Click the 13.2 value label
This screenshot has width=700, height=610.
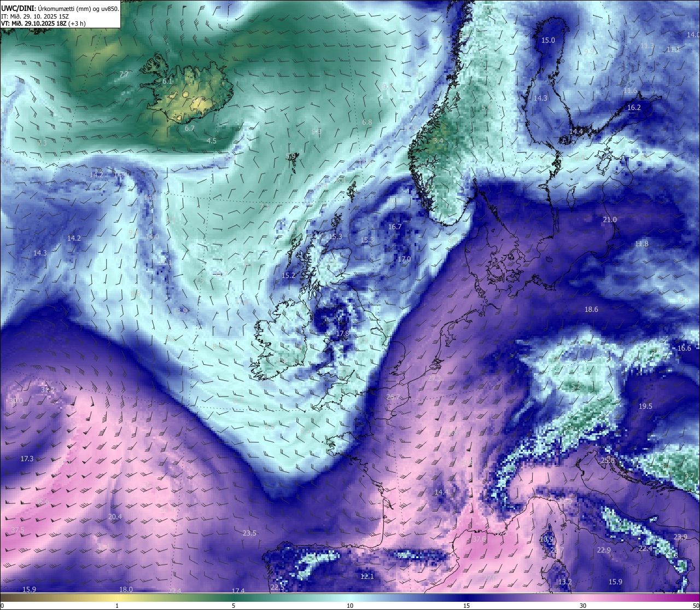coord(565,582)
